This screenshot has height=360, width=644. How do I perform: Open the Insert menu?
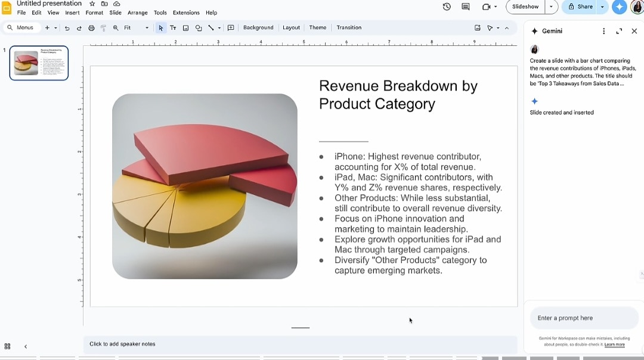(72, 13)
